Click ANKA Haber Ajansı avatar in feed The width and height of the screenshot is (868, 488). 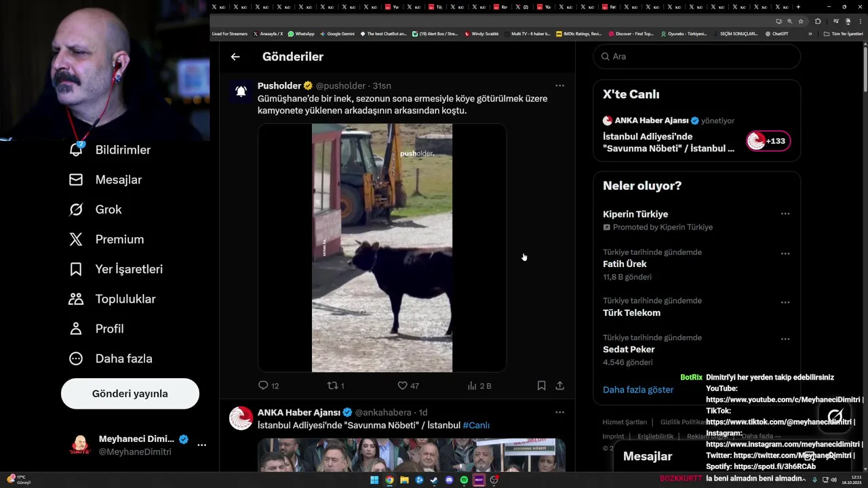point(241,418)
